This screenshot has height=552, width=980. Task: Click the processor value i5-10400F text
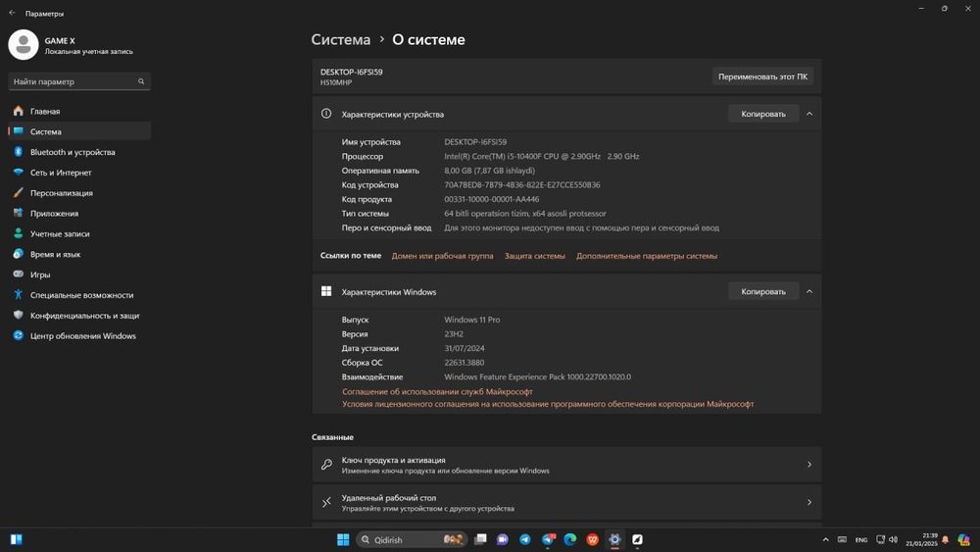(x=541, y=156)
